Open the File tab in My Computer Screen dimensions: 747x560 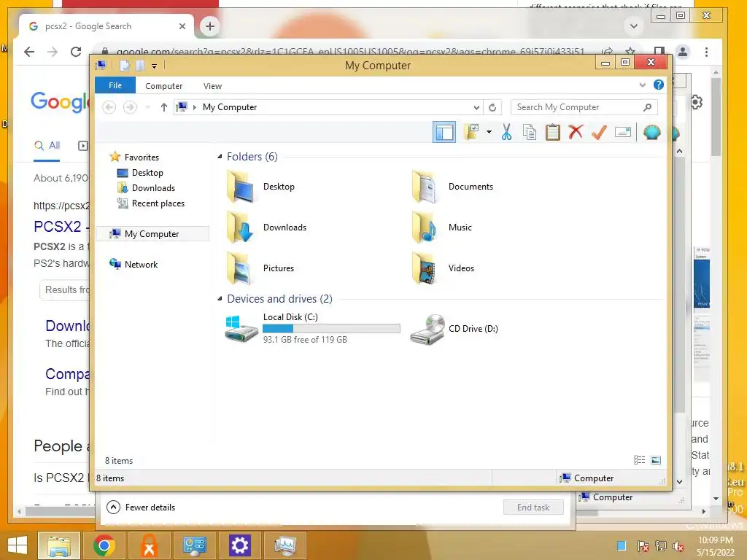[x=115, y=85]
